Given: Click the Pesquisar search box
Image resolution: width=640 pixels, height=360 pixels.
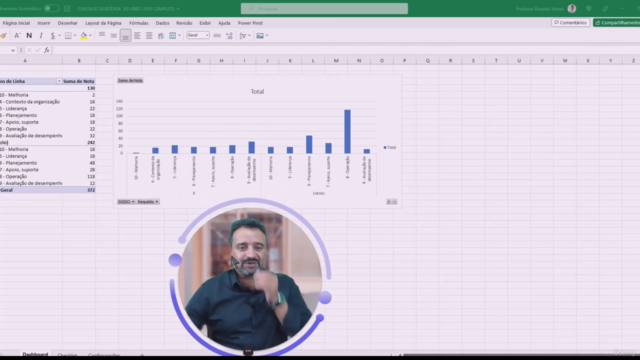Looking at the screenshot, I should pos(324,9).
